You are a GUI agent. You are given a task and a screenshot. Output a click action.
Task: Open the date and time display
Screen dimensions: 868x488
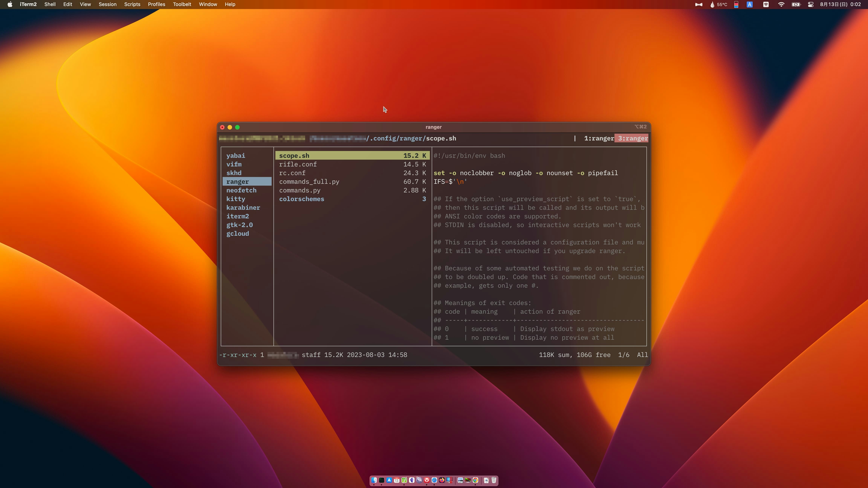840,4
